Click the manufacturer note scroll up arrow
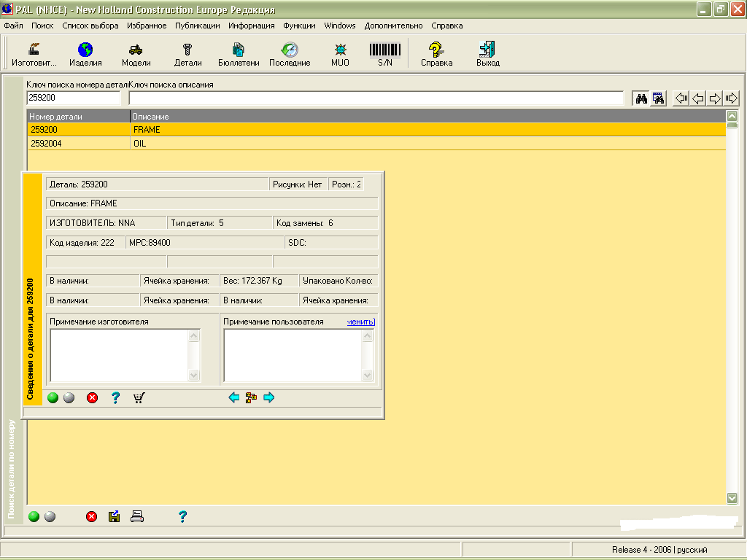The image size is (747, 560). (x=194, y=335)
